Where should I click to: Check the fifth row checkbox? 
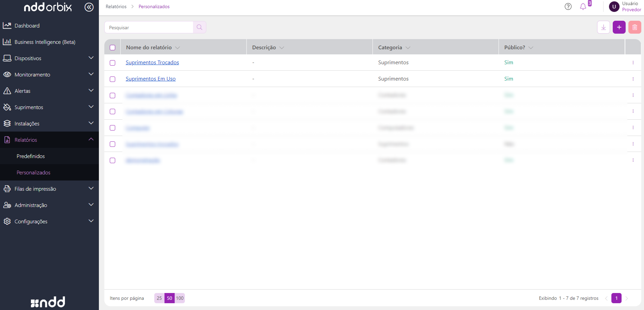pyautogui.click(x=112, y=128)
